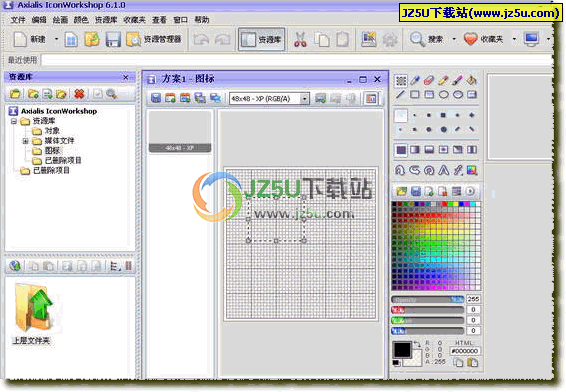Pick the color picker eyedropper tool
566x392 pixels.
click(x=415, y=80)
